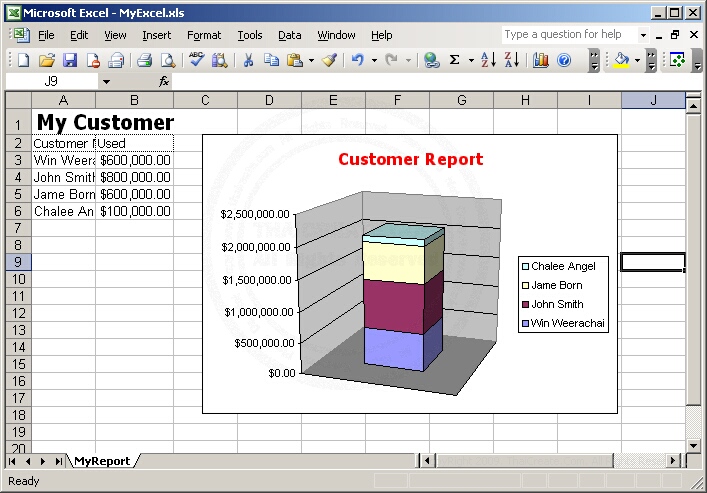This screenshot has width=707, height=493.
Task: Apply AutoSum sigma icon
Action: click(x=455, y=60)
